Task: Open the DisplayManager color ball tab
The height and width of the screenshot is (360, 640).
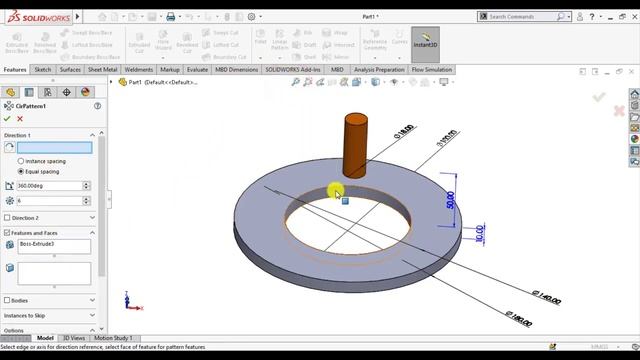Action: point(85,92)
